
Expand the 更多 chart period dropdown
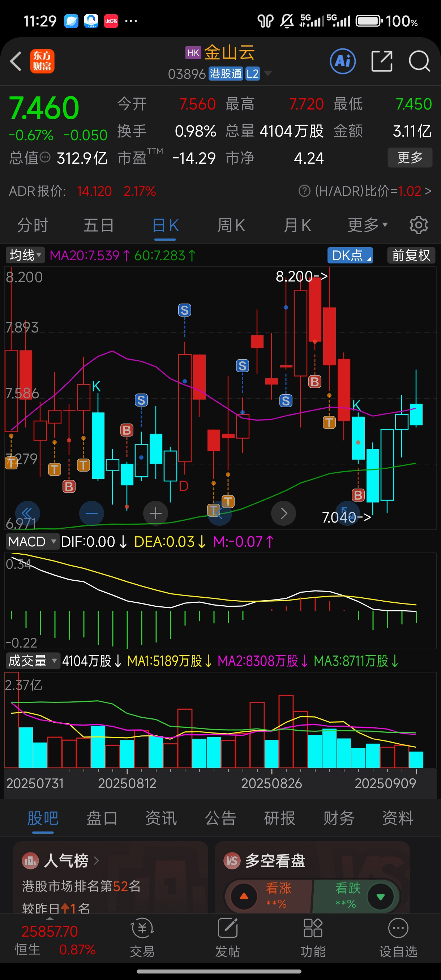coord(368,225)
